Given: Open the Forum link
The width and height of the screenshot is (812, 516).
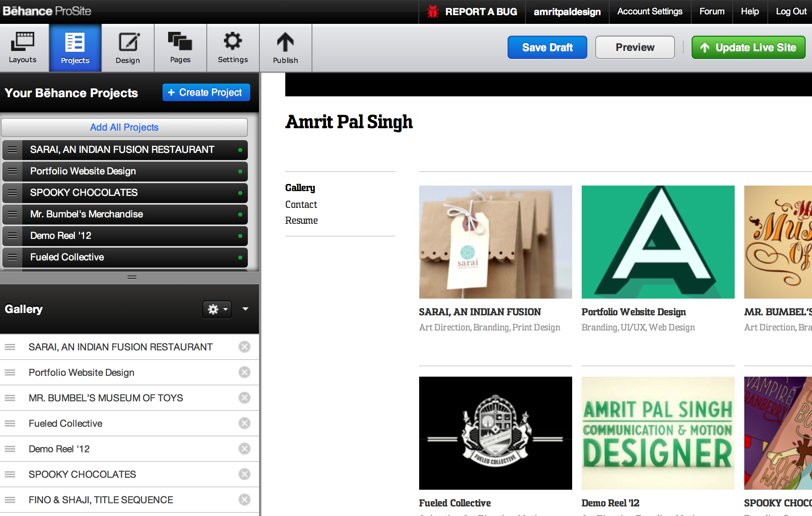Looking at the screenshot, I should 712,12.
